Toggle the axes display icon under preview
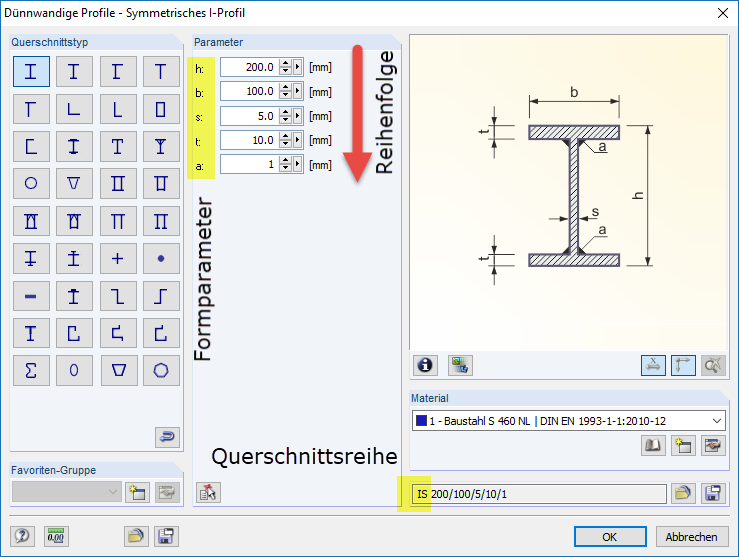The width and height of the screenshot is (739, 557). (x=683, y=365)
